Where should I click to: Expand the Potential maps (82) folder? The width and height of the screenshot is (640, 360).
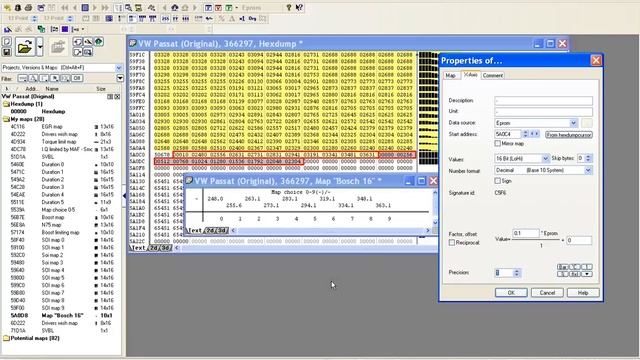click(x=6, y=338)
